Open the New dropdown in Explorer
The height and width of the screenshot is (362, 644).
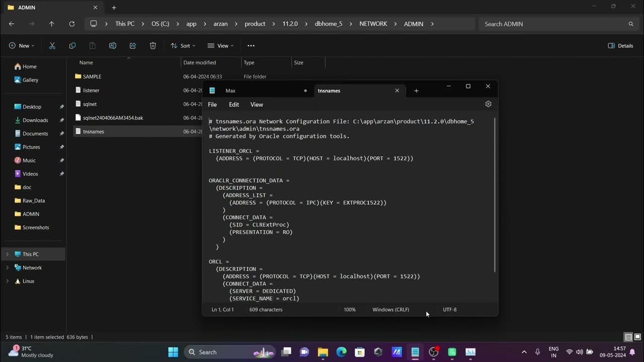click(22, 46)
